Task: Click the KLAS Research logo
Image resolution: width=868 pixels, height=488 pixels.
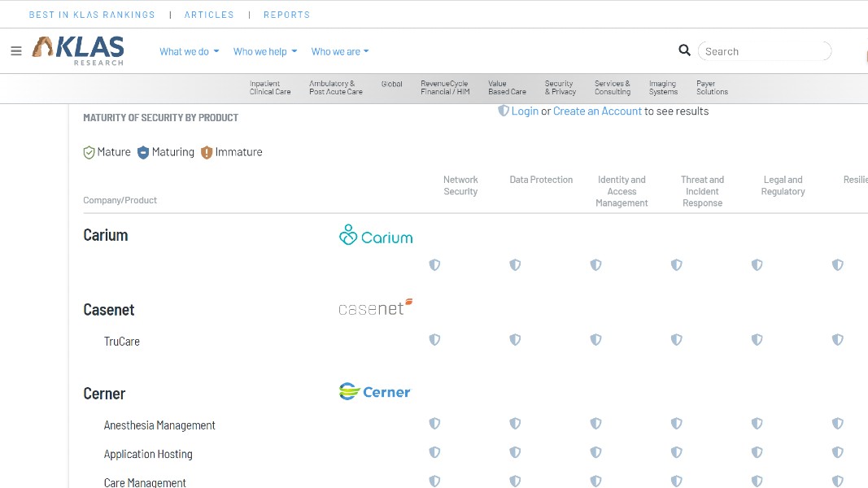Action: coord(78,51)
